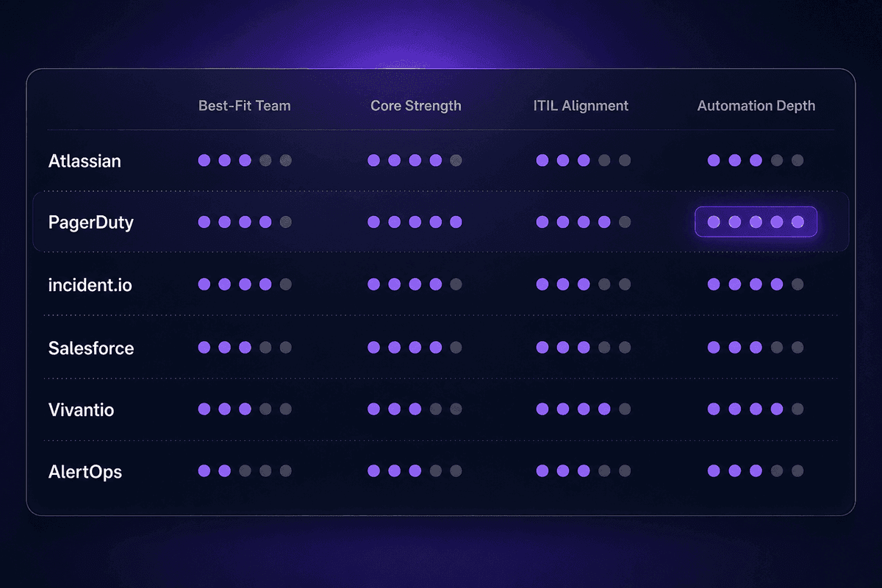Click Atlassian's Core Strength dot rating

pyautogui.click(x=415, y=160)
